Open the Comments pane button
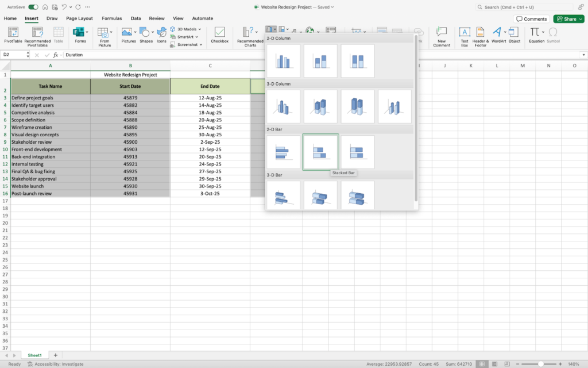 [531, 19]
